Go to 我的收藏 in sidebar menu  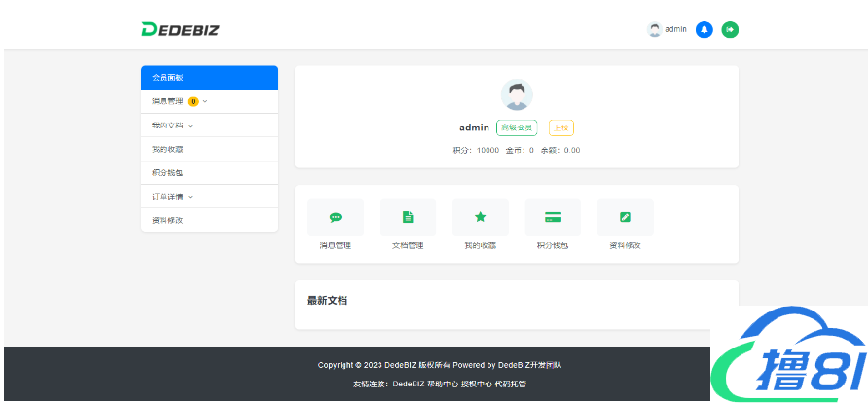coord(167,149)
